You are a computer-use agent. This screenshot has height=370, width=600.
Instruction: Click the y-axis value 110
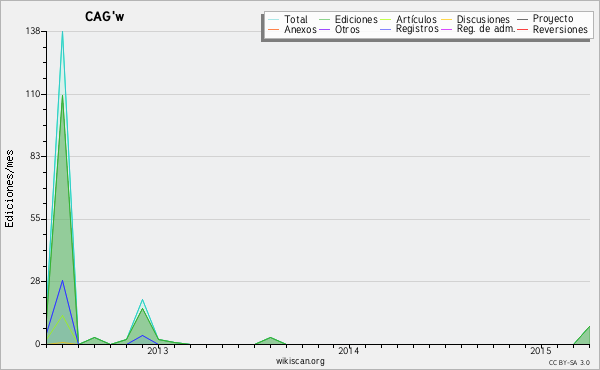click(33, 94)
